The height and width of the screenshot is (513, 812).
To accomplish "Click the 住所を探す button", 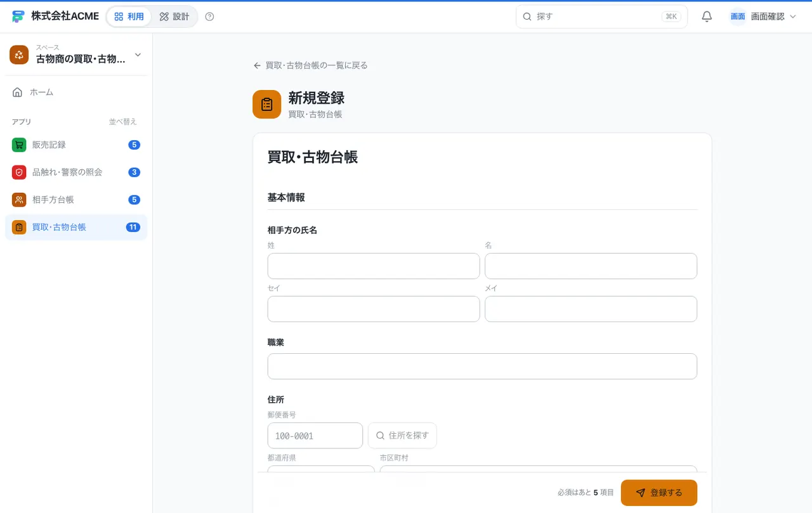I will tap(402, 436).
